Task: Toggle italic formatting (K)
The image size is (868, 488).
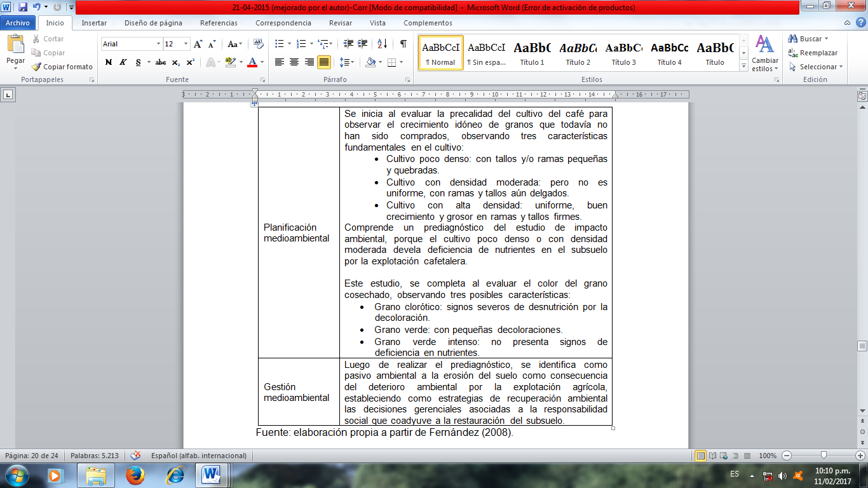Action: pos(123,62)
